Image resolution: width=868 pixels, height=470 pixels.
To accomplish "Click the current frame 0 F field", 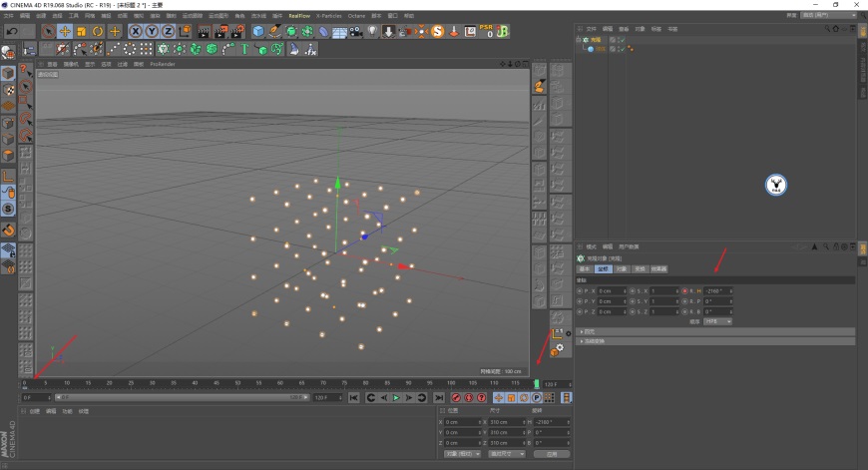I will (x=37, y=397).
